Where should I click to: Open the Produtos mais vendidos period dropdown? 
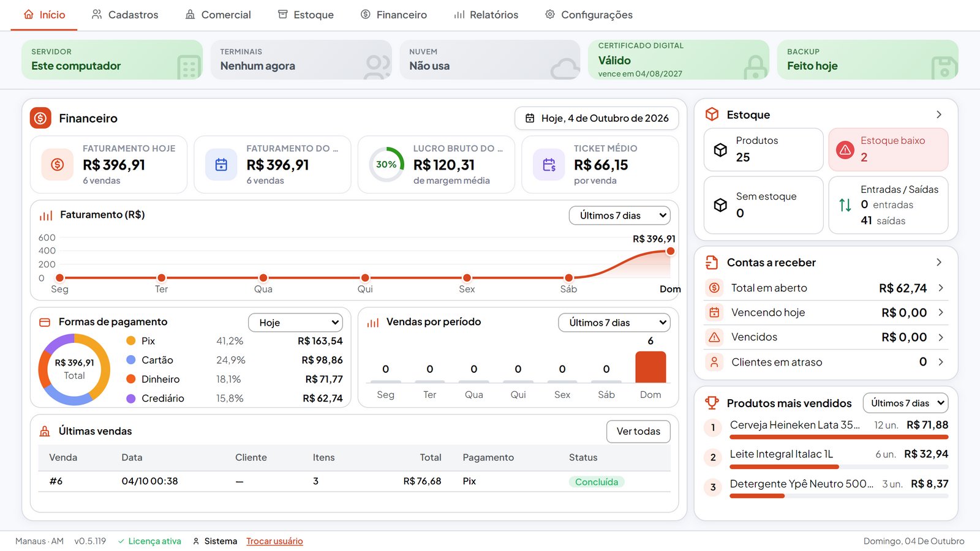(906, 403)
